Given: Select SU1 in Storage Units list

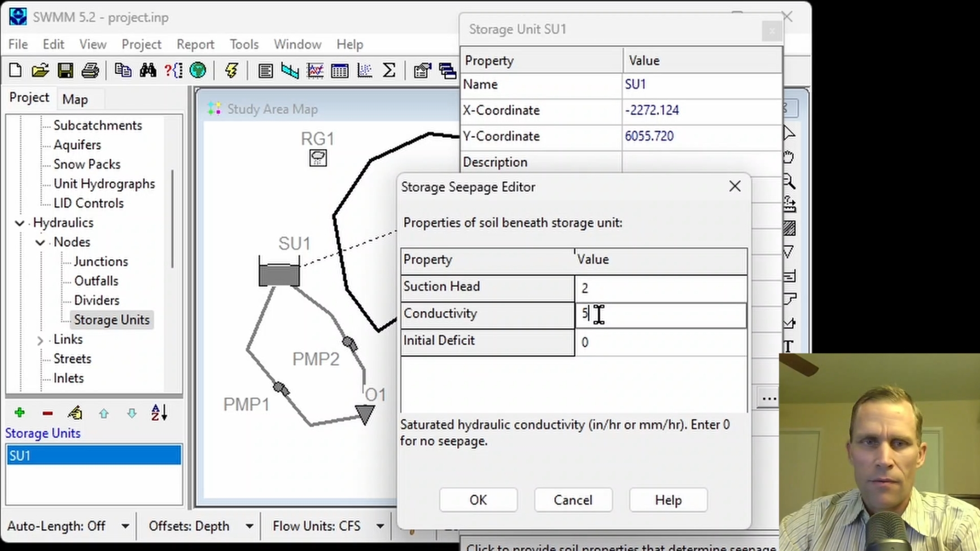Looking at the screenshot, I should 94,456.
